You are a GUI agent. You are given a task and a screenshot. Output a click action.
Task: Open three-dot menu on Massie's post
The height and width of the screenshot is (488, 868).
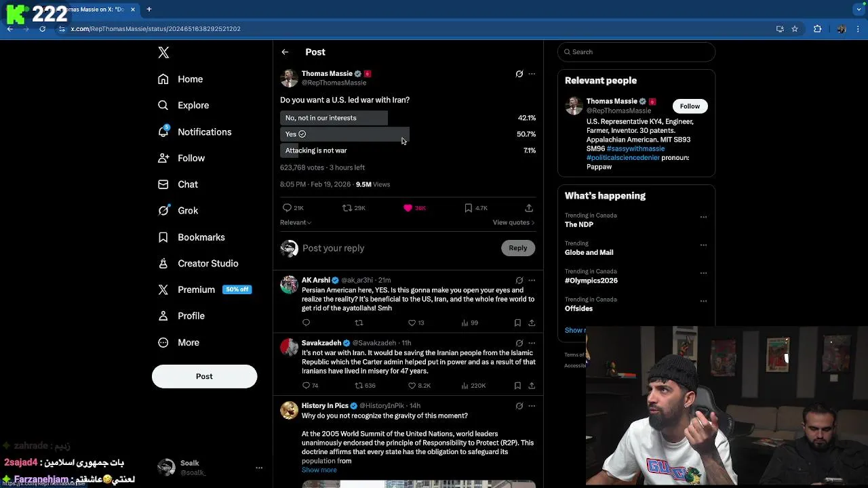[532, 74]
